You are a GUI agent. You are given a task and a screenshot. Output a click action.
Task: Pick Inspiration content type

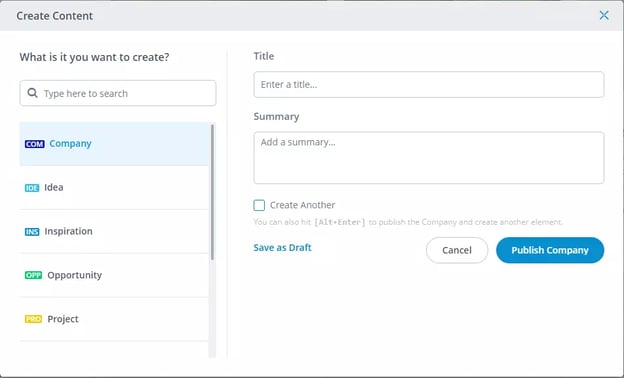(114, 231)
